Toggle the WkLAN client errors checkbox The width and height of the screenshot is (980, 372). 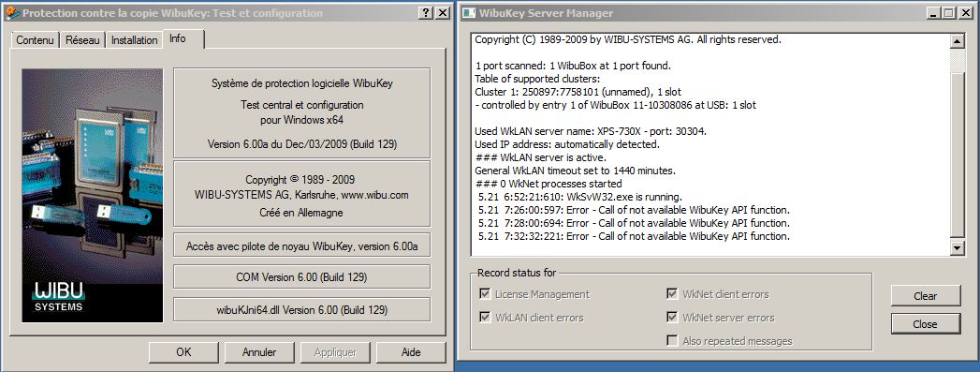tap(484, 318)
